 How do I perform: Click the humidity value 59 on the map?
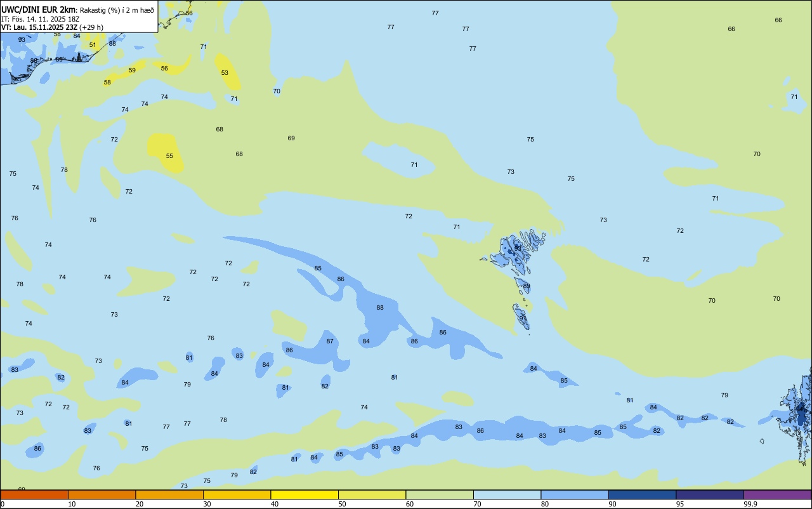[132, 70]
